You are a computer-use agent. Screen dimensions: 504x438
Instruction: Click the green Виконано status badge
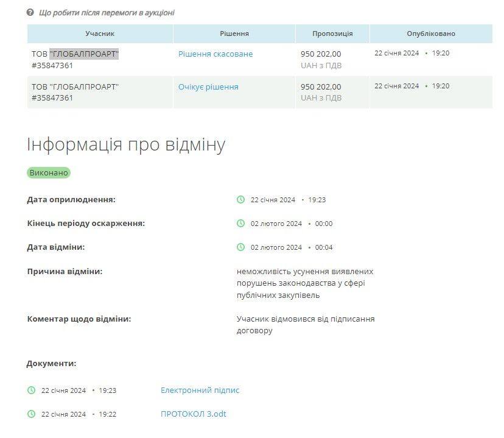(48, 172)
